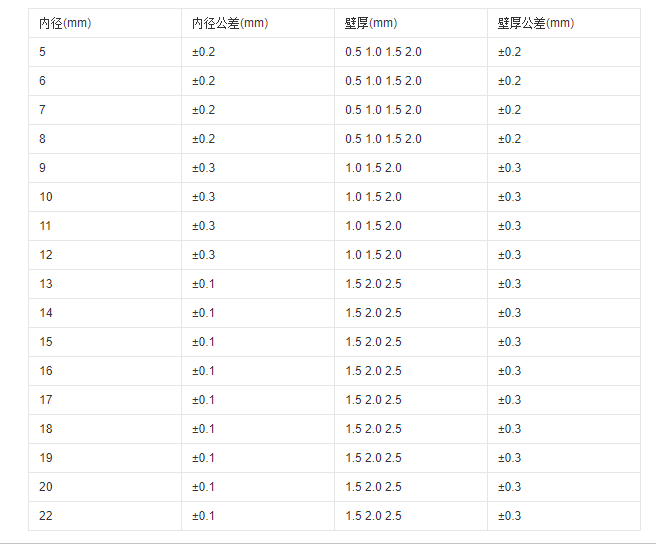656x546 pixels.
Task: Click the 内径(mm) column header
Action: [x=64, y=23]
